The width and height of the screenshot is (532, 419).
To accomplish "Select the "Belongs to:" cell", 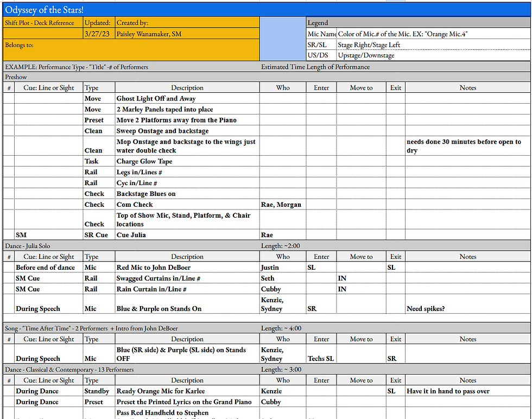I will coord(131,50).
